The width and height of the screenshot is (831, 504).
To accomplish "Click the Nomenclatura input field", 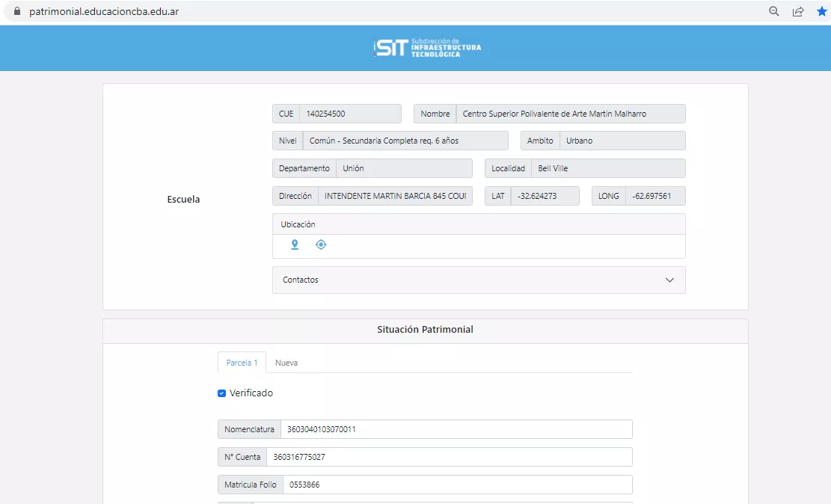I will (456, 429).
